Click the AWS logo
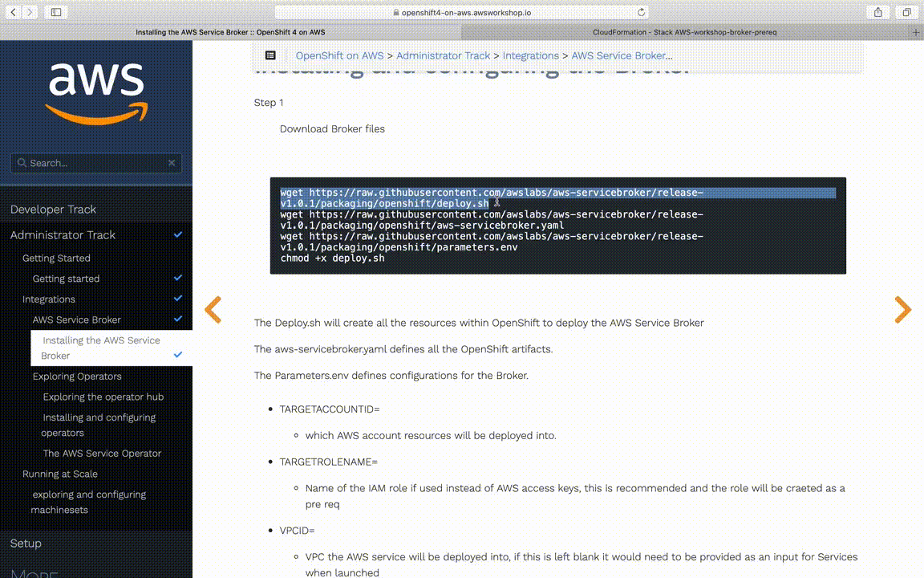924x578 pixels. click(96, 94)
